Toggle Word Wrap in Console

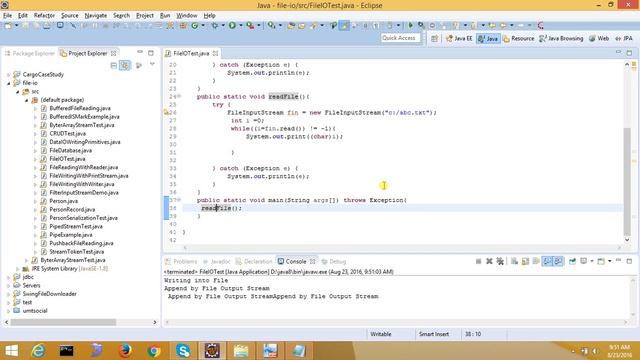click(x=536, y=261)
